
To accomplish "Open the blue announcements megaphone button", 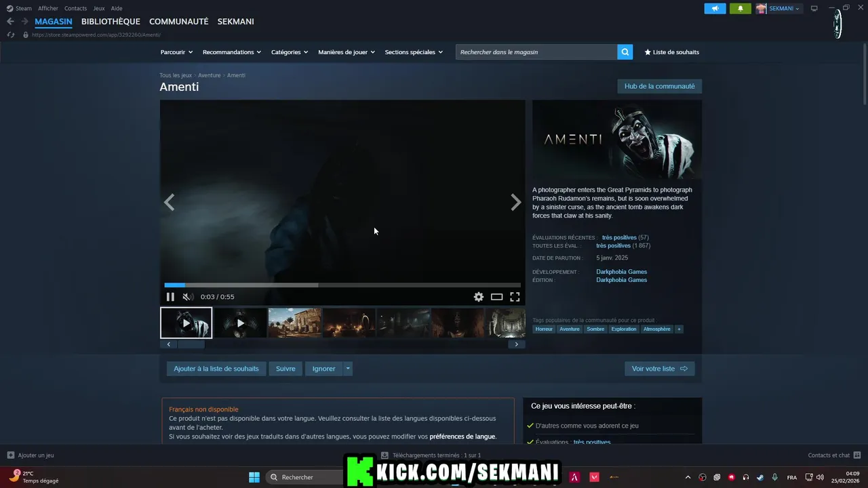I will [715, 8].
